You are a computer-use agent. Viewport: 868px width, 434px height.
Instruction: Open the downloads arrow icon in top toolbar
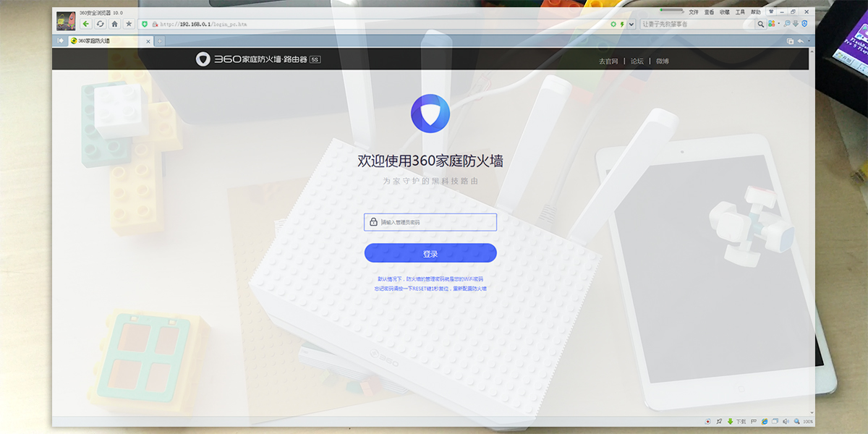click(796, 24)
